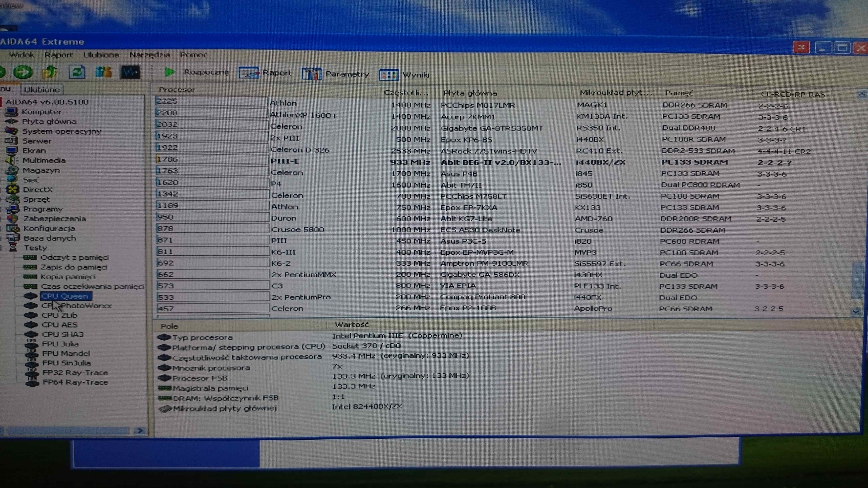Select Sieć in the tree

[31, 180]
